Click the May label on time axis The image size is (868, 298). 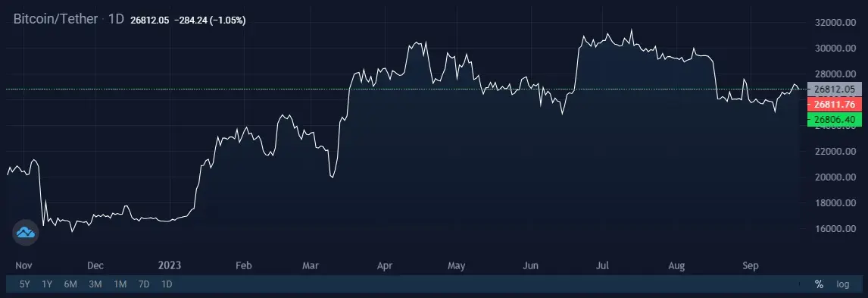click(x=456, y=265)
